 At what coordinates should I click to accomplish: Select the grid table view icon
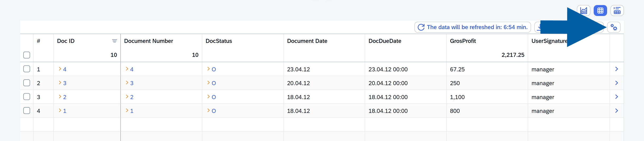click(600, 11)
